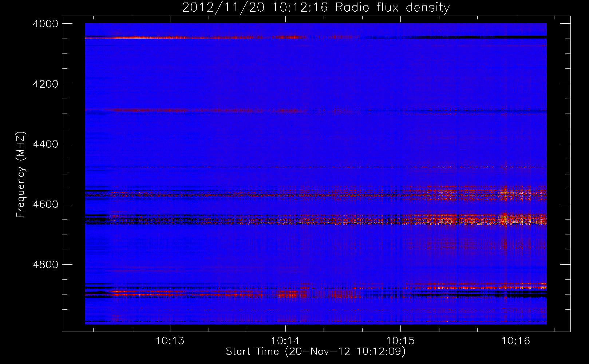Click the 4600 frequency tick label
Image resolution: width=589 pixels, height=364 pixels.
[x=45, y=204]
